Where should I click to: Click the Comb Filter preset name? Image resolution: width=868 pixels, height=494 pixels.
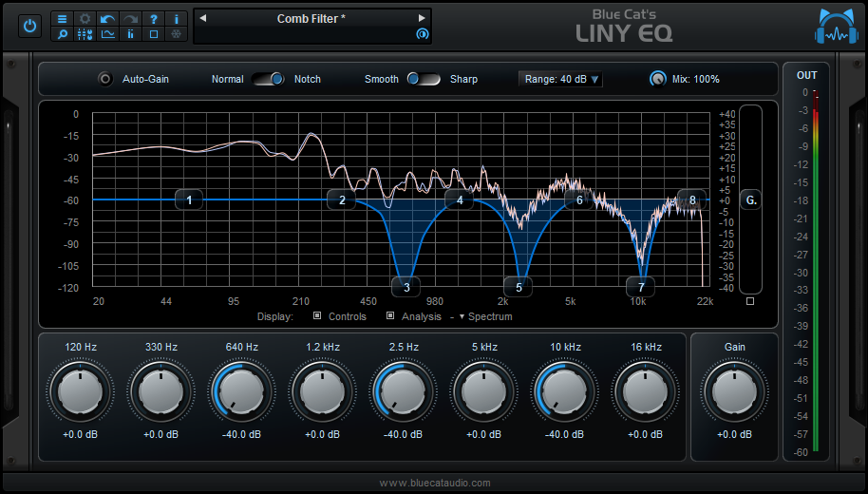[x=311, y=19]
